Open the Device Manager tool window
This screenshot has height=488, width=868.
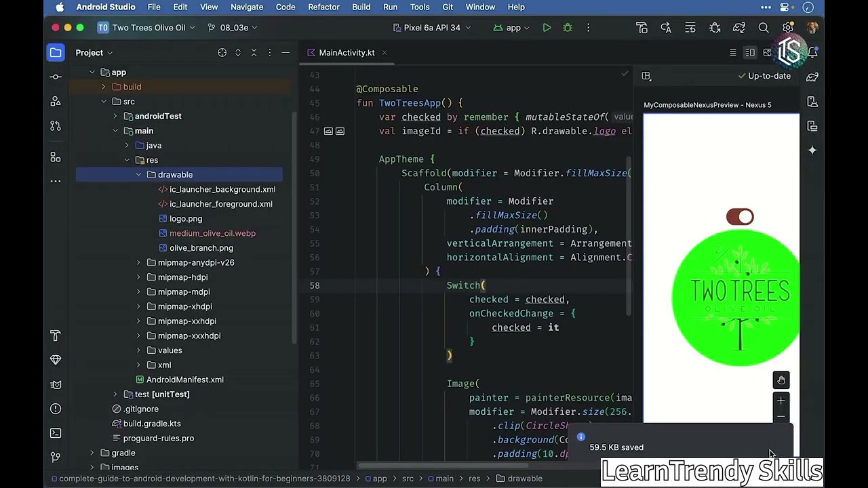(x=812, y=102)
